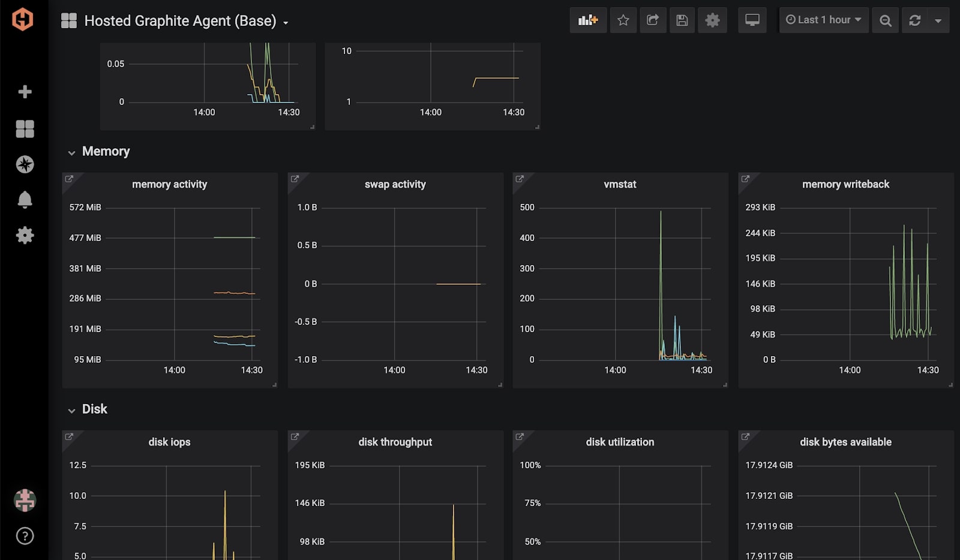This screenshot has height=560, width=960.
Task: Open link icon on swap activity panel
Action: pos(295,179)
